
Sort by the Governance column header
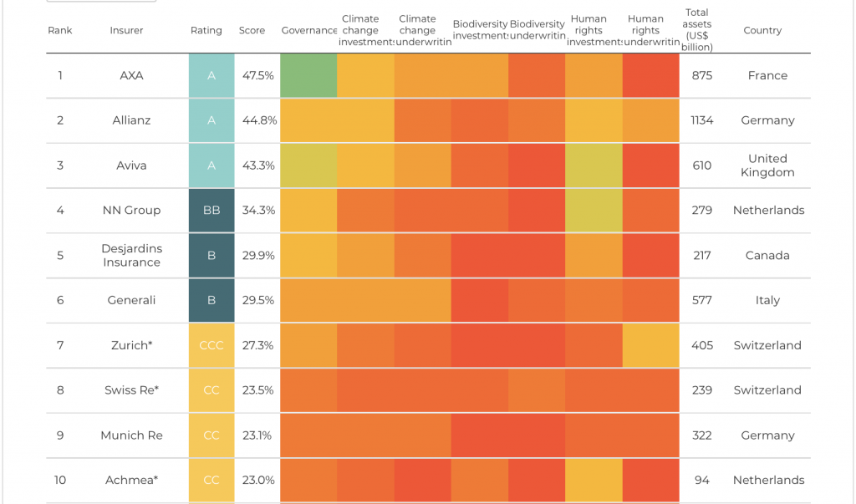point(308,31)
